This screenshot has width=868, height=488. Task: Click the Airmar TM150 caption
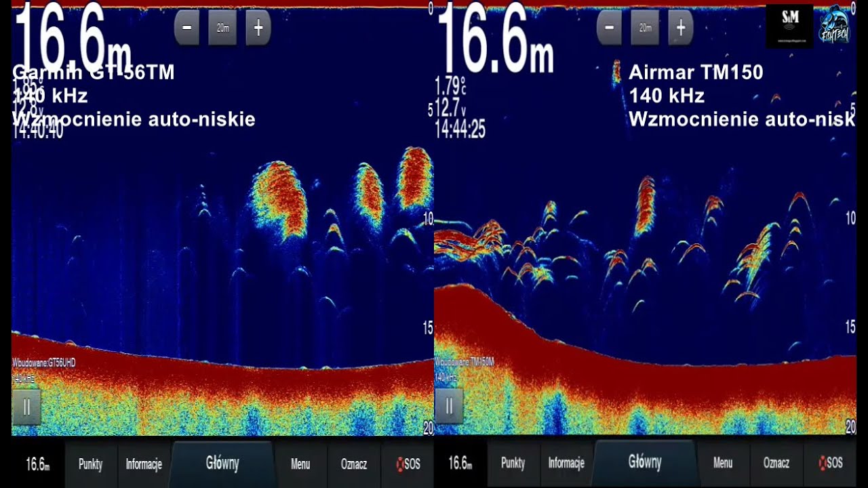696,73
